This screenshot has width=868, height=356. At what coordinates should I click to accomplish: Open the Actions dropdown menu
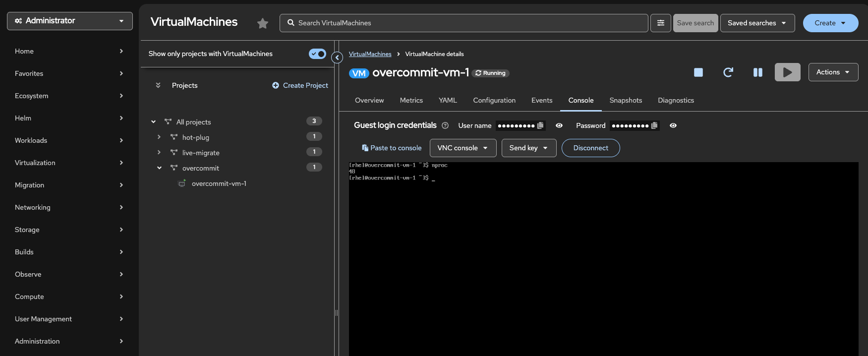[833, 72]
